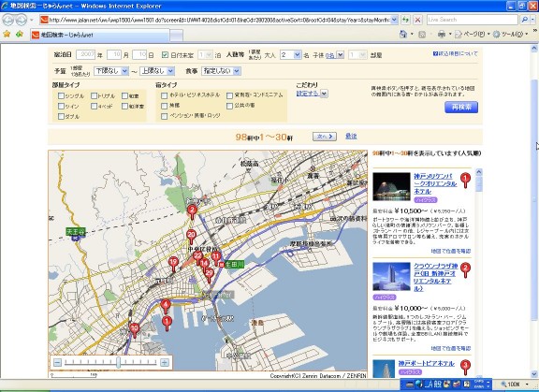The image size is (539, 392).
Task: Select the 地図検索 じゃらんnet browser tab
Action: pos(100,35)
